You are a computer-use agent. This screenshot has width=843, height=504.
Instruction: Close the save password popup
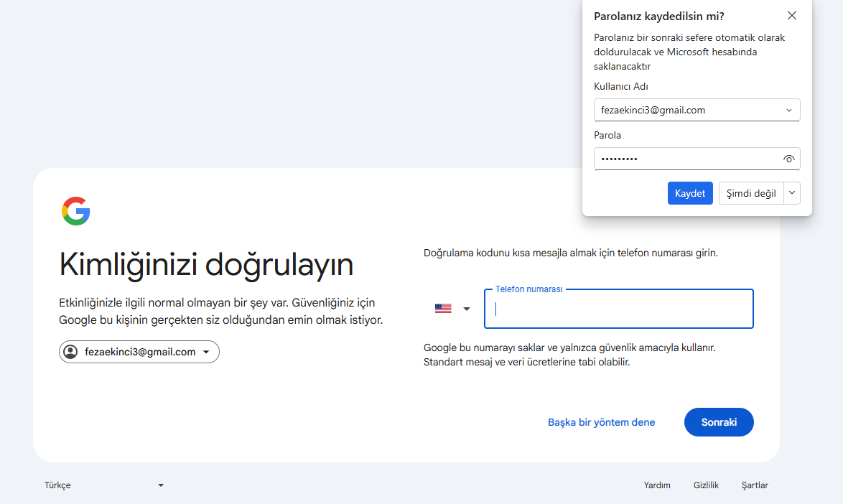[791, 16]
